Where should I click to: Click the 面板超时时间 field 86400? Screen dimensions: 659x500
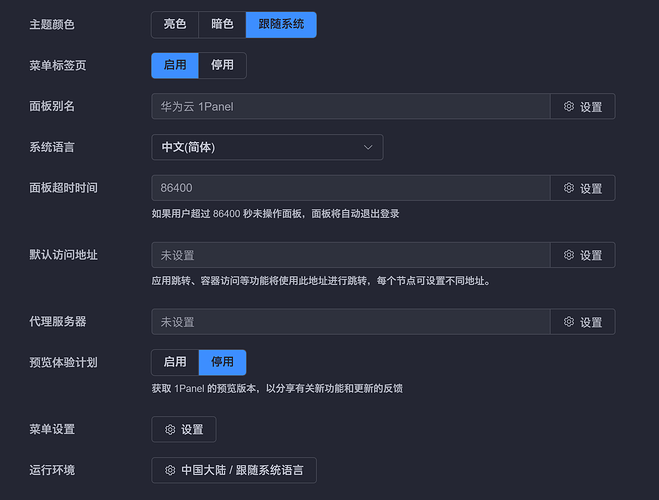351,188
